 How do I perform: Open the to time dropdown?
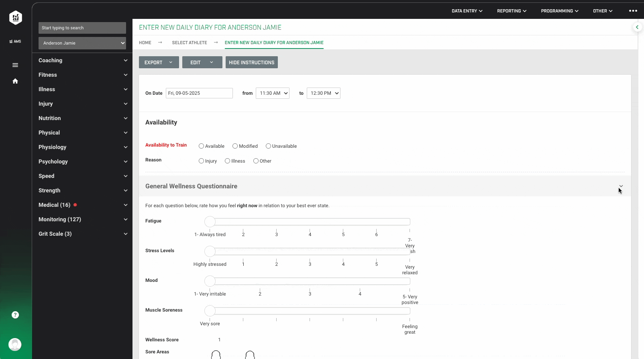point(324,93)
